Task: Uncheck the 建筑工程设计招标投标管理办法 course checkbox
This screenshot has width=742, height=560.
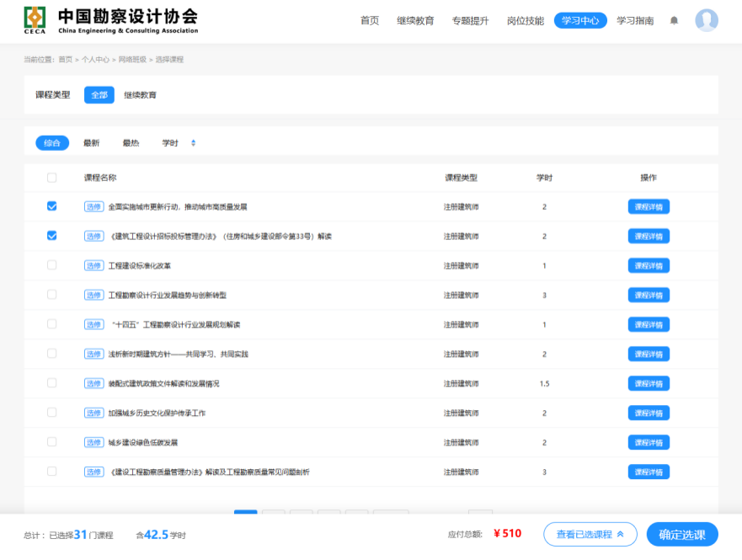Action: (52, 236)
